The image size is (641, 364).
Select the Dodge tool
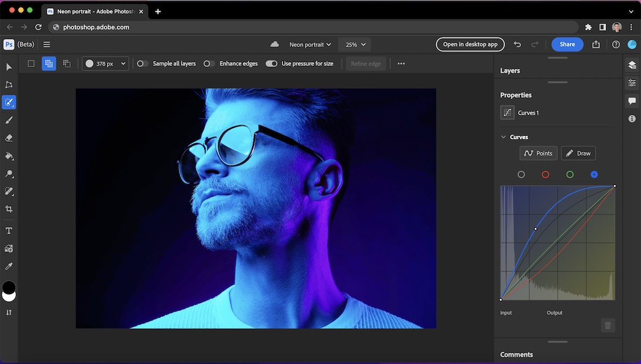9,174
